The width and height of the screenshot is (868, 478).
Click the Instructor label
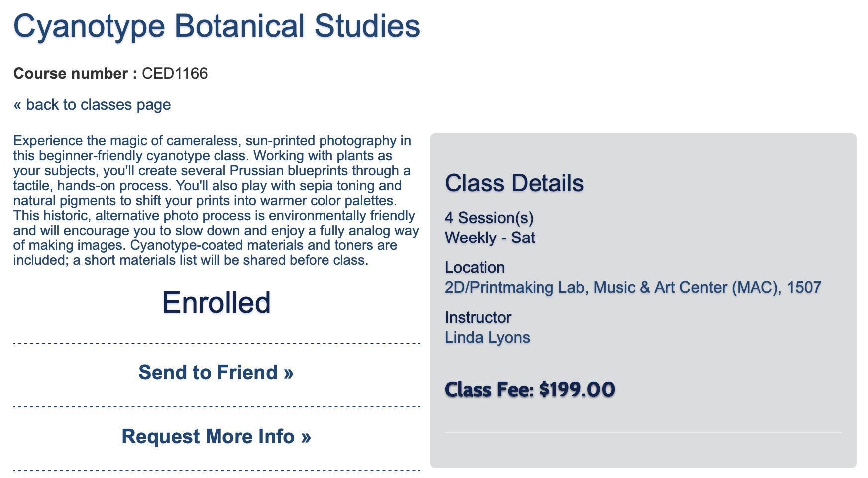tap(478, 318)
